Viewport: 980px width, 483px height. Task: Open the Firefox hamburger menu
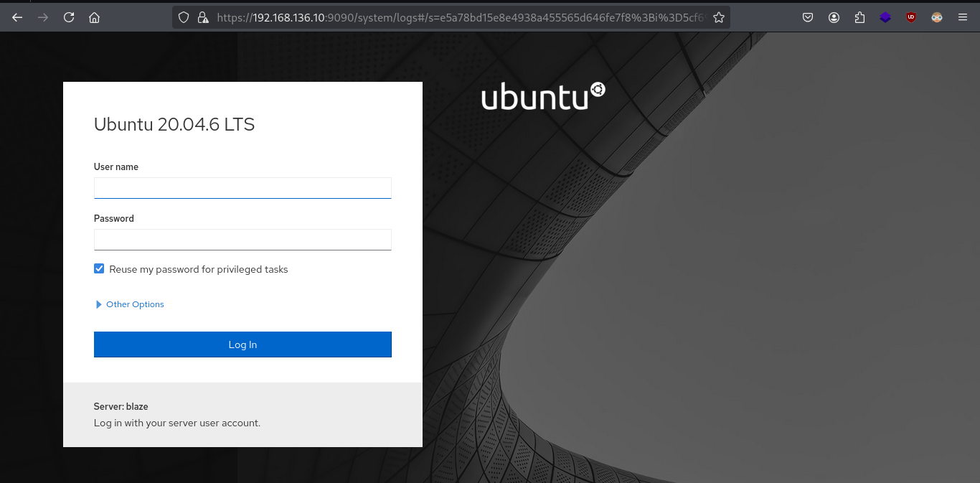[x=963, y=17]
